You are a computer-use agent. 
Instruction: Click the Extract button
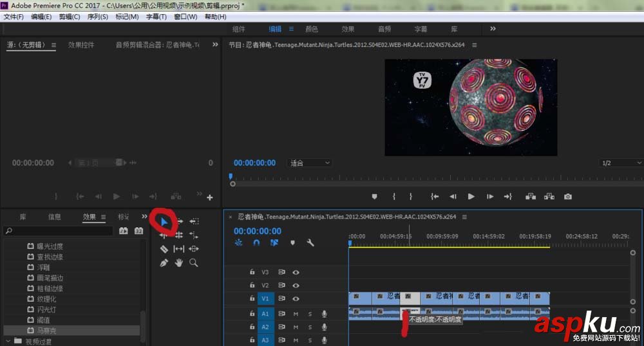click(549, 197)
